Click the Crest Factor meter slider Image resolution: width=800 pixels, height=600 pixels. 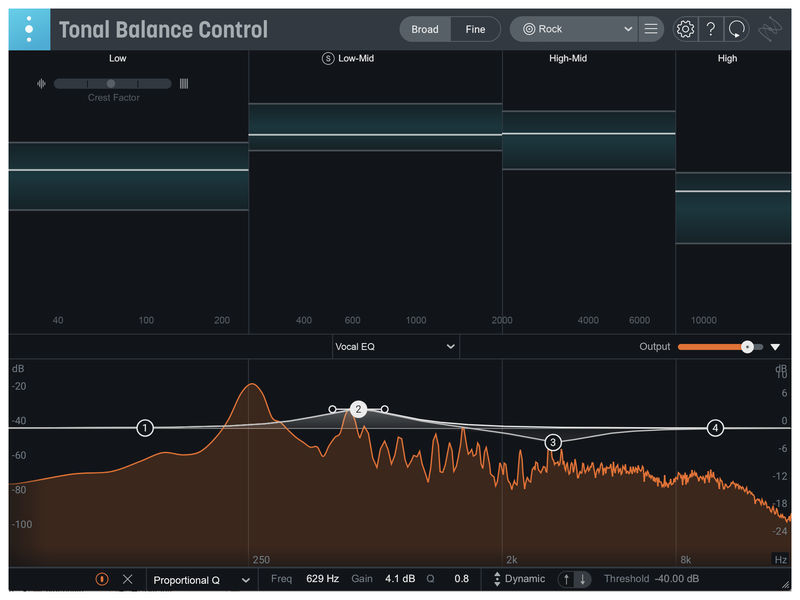(112, 84)
